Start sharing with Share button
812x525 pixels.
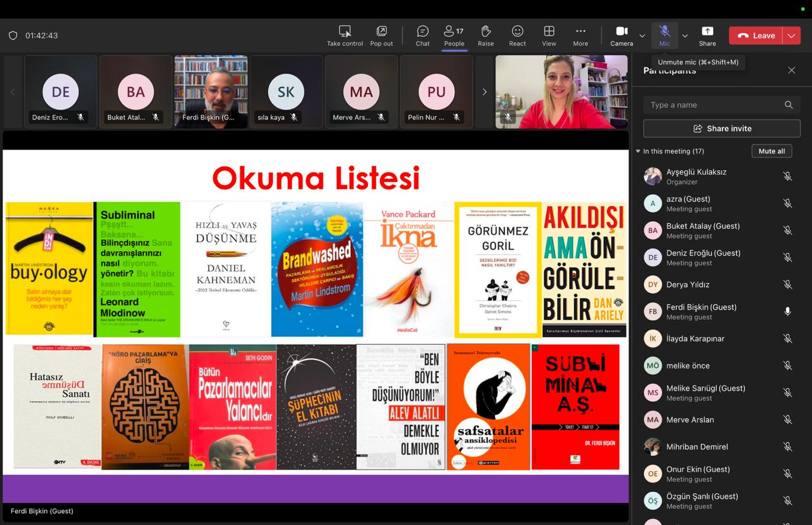707,36
